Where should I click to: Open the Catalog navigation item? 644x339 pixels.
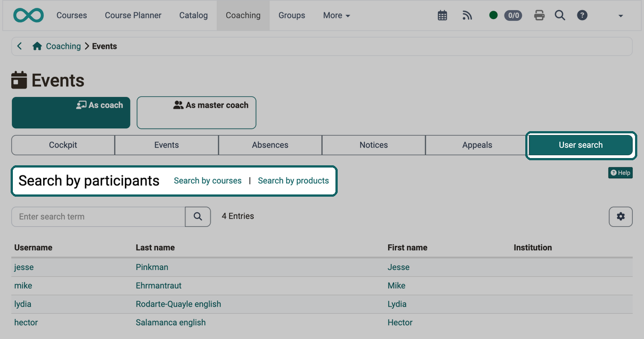(193, 16)
